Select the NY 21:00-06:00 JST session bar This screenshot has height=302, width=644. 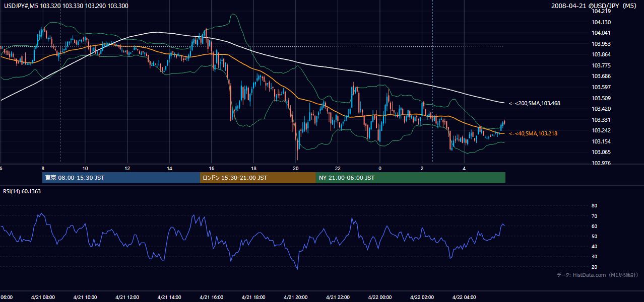click(x=411, y=178)
